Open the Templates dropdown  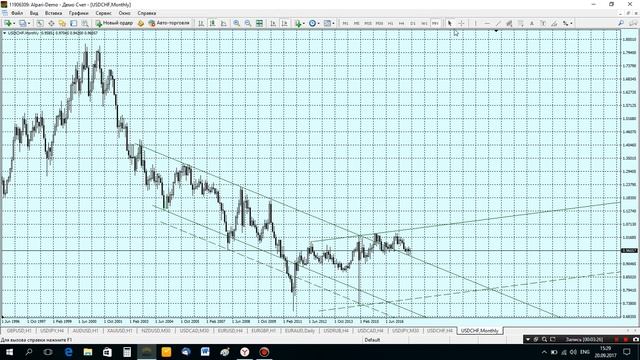pyautogui.click(x=329, y=23)
